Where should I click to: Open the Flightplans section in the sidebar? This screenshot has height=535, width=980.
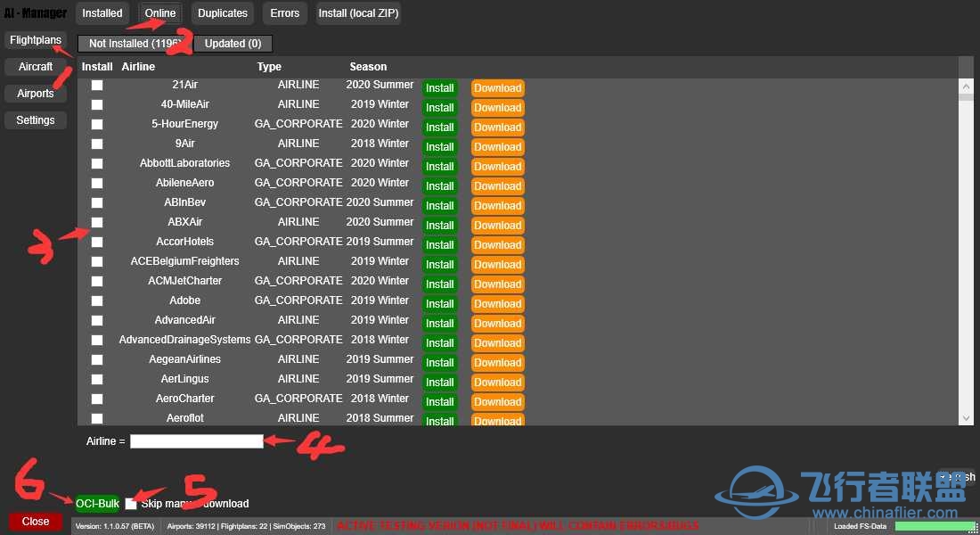click(36, 40)
